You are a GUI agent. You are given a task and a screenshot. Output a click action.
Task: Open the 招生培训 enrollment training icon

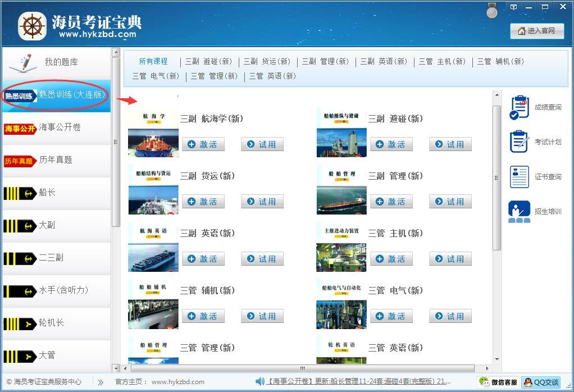(x=520, y=211)
